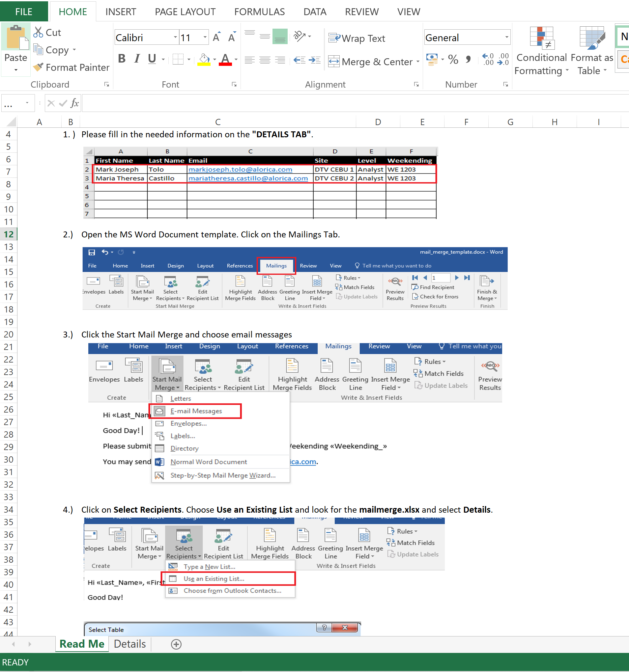Switch to the FORMULAS tab
Image resolution: width=629 pixels, height=672 pixels.
260,12
